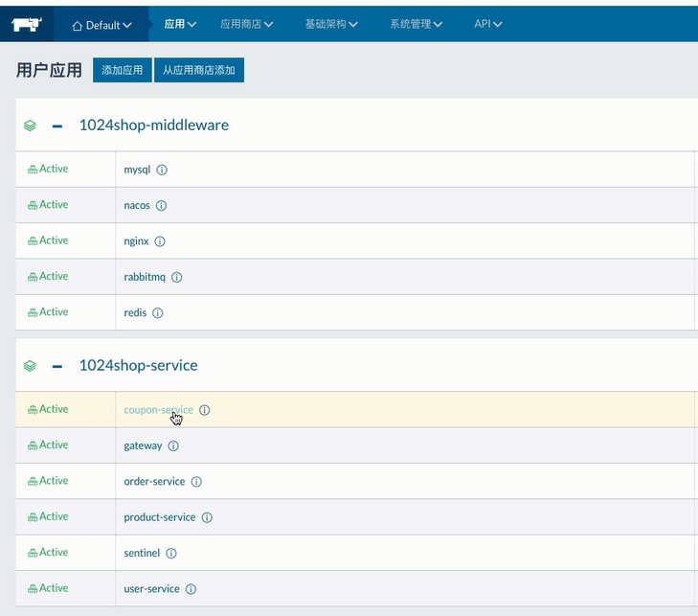698x616 pixels.
Task: Open the 应用 menu
Action: coord(180,24)
